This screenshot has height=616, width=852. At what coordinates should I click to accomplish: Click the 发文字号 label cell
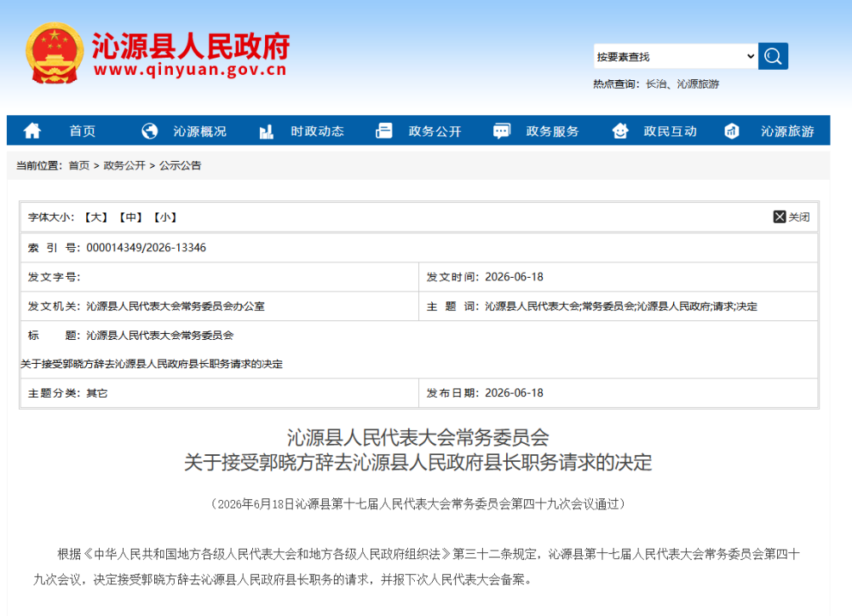click(220, 277)
